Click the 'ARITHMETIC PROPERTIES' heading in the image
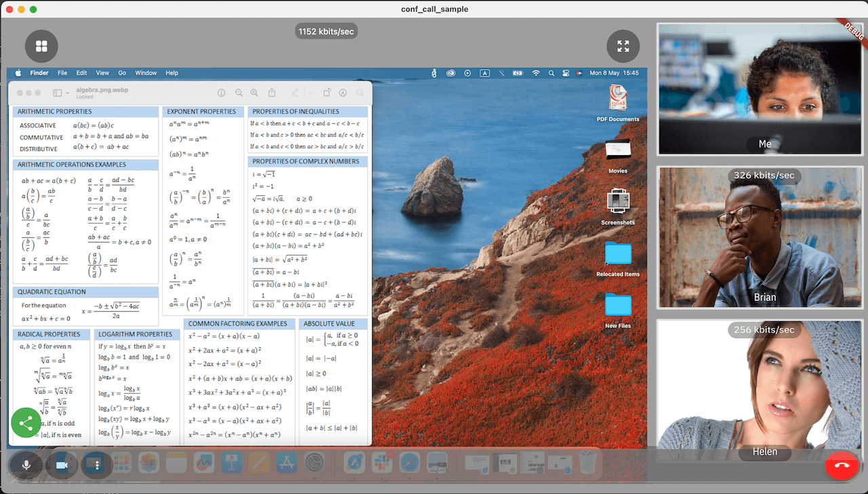This screenshot has height=494, width=868. [x=54, y=112]
